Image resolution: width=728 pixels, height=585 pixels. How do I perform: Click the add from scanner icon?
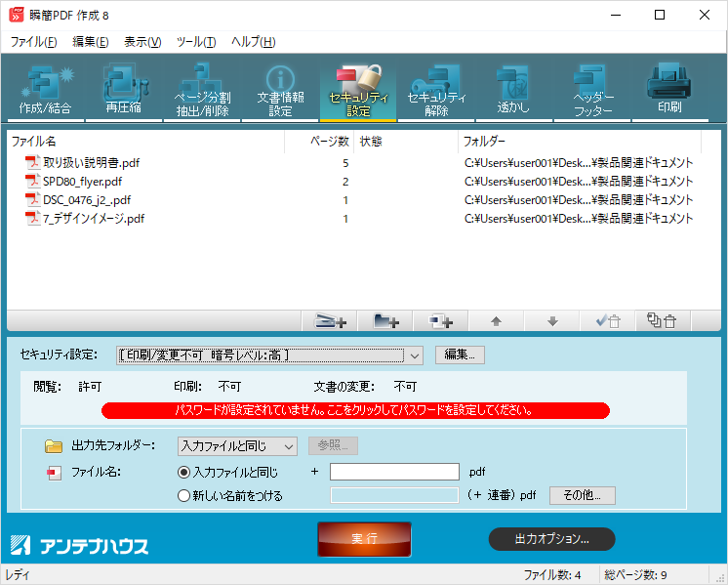[x=330, y=321]
